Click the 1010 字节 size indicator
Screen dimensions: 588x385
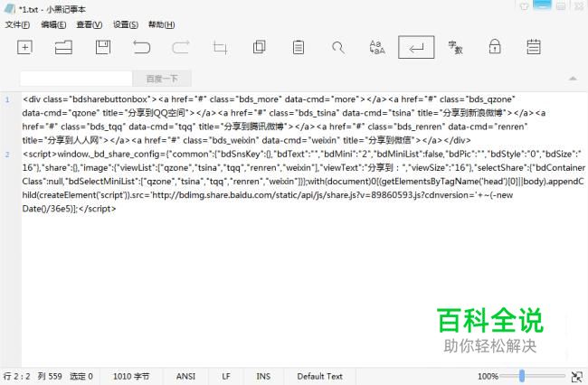pyautogui.click(x=131, y=376)
